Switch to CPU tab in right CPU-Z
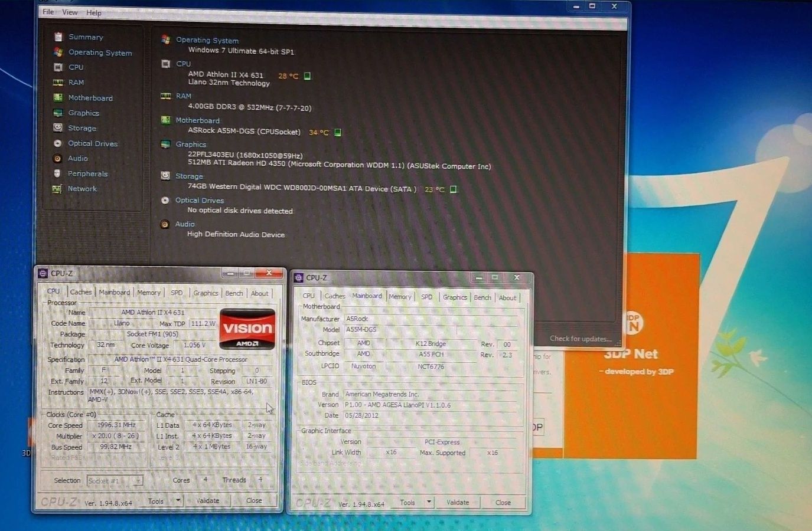This screenshot has width=812, height=531. 308,296
